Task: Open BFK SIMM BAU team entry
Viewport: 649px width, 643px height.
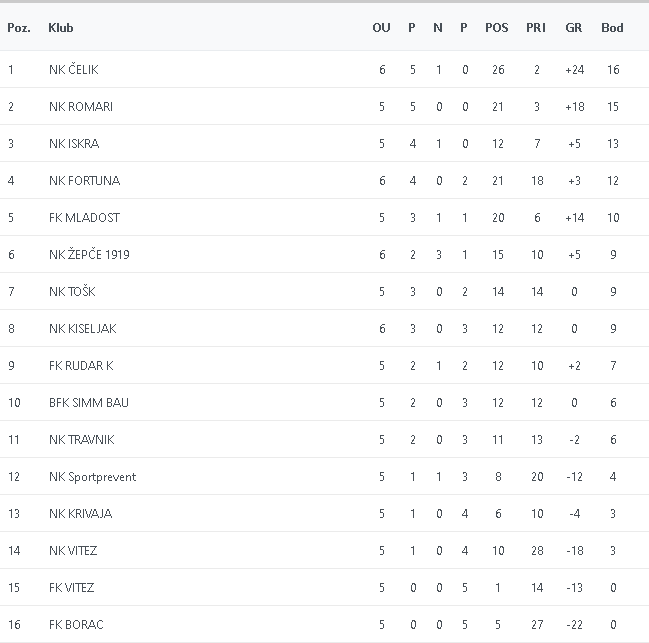Action: 88,403
